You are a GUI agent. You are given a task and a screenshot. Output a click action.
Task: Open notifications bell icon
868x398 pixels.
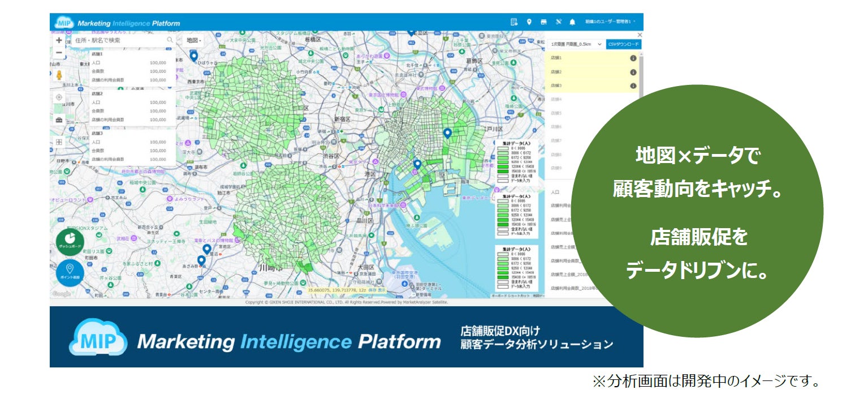coord(572,22)
